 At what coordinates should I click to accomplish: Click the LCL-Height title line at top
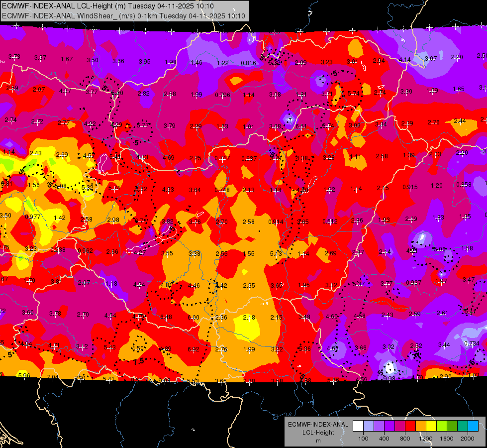[108, 6]
